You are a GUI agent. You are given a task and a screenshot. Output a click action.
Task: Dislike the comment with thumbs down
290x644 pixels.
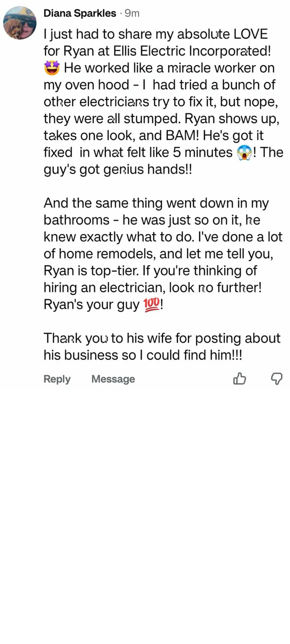click(276, 379)
